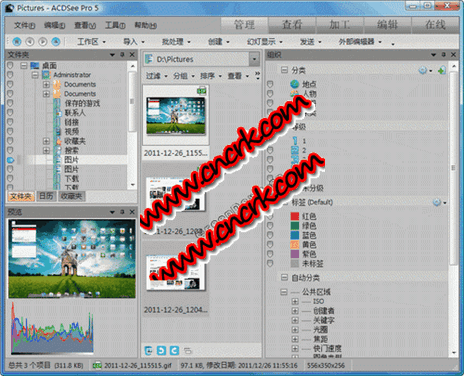This screenshot has height=376, width=464.
Task: Click the Back arrow navigation icon
Action: click(x=30, y=42)
